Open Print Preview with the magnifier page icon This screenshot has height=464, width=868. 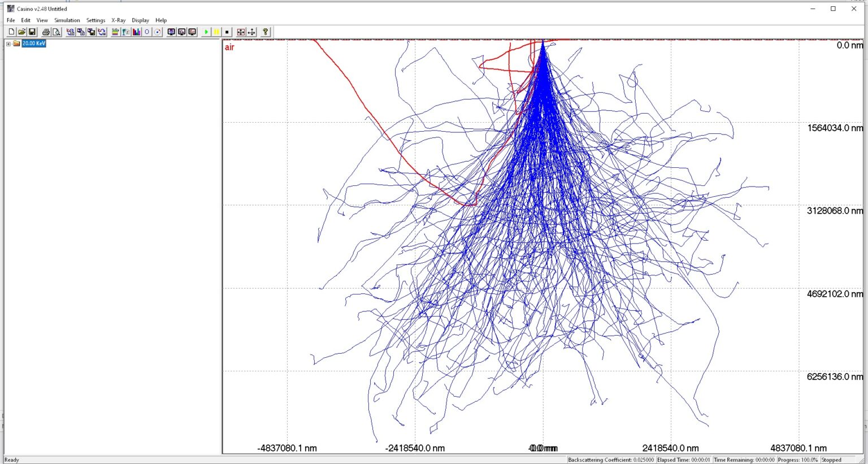[x=57, y=32]
